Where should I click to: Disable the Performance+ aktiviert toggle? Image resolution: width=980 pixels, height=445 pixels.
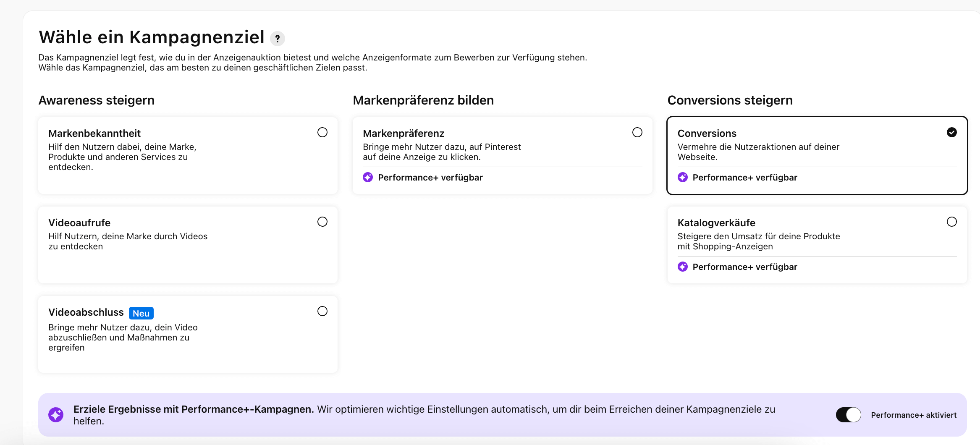[849, 415]
